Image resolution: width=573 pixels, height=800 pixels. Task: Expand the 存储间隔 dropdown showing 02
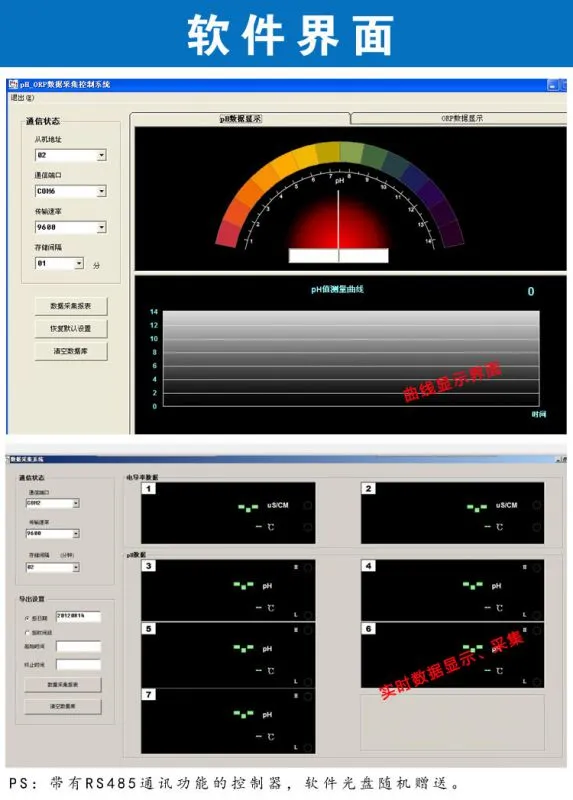click(x=76, y=567)
